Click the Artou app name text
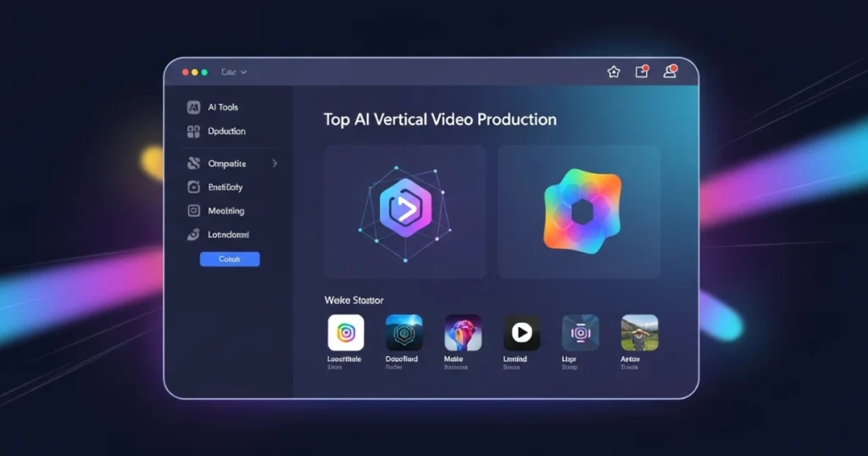Image resolution: width=868 pixels, height=456 pixels. tap(630, 359)
